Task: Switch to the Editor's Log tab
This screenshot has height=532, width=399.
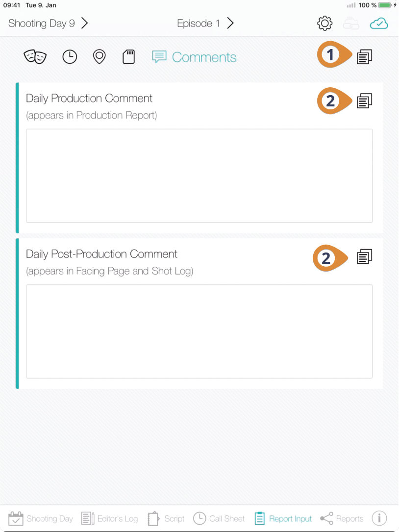Action: [x=110, y=518]
